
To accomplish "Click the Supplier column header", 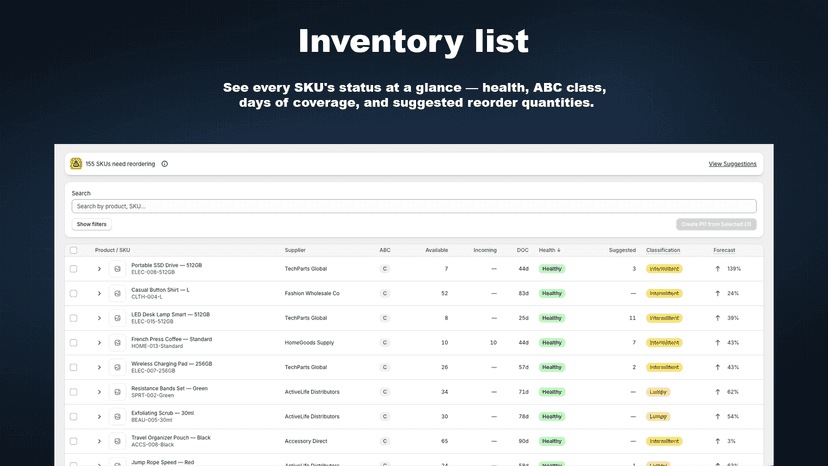I will (295, 250).
